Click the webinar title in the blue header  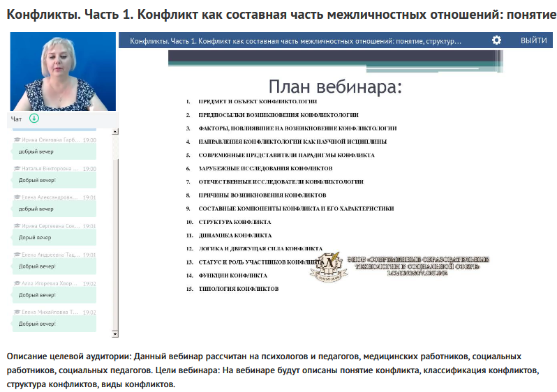[x=295, y=41]
